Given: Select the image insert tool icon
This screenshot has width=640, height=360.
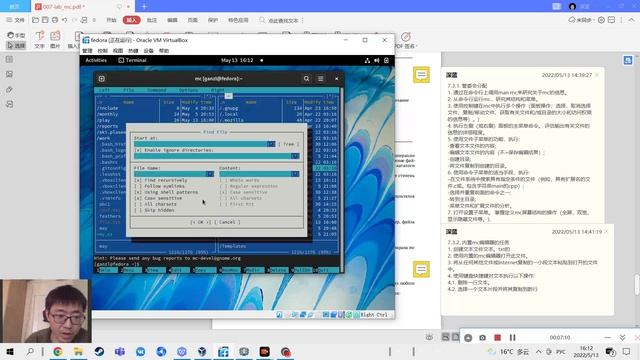Looking at the screenshot, I should tap(55, 36).
